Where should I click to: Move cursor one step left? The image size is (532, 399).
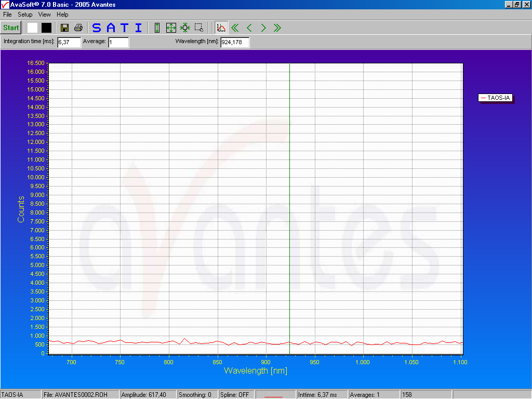pyautogui.click(x=249, y=28)
